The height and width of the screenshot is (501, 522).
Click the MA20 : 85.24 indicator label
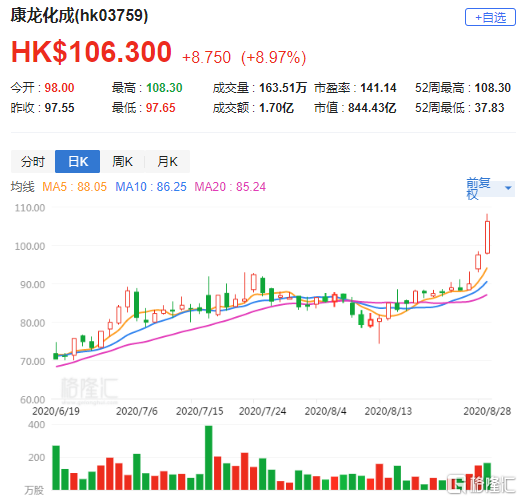pyautogui.click(x=230, y=187)
